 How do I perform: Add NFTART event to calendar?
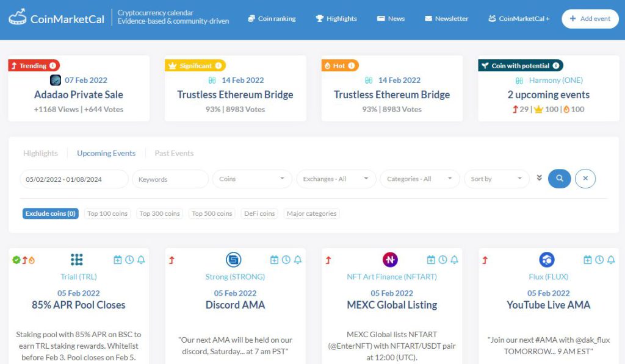pos(431,260)
